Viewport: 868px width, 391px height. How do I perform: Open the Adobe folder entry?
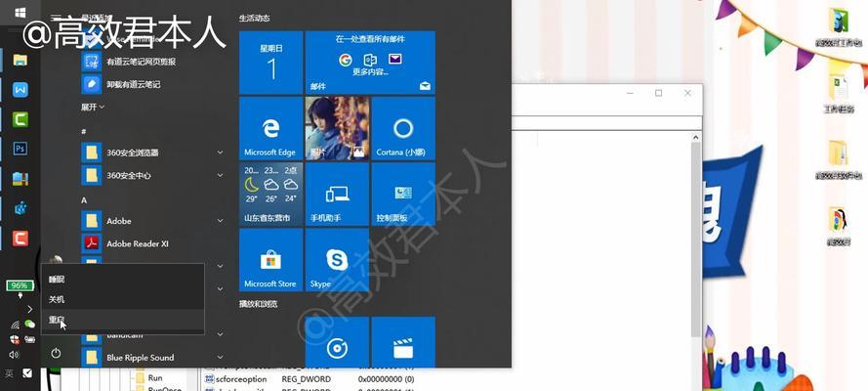point(154,221)
